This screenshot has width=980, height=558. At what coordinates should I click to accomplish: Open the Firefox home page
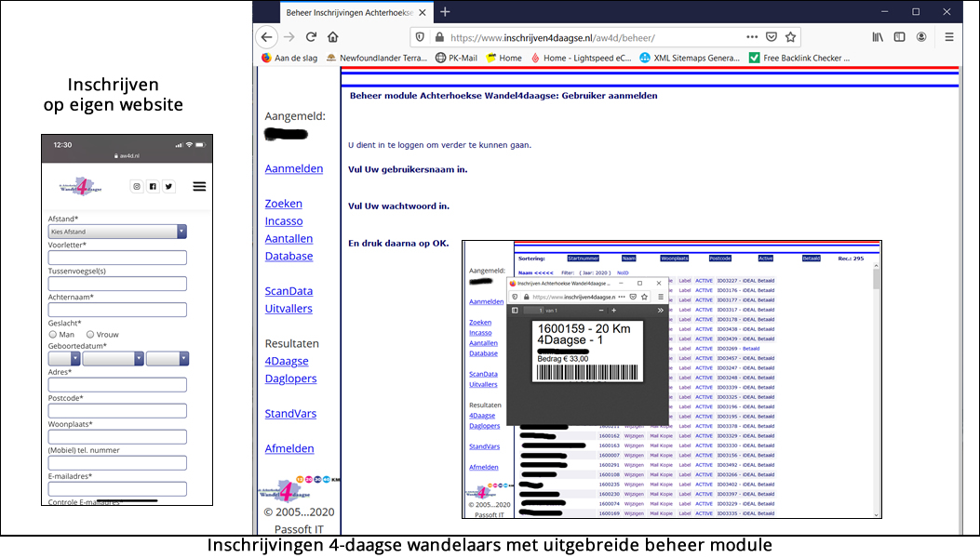click(x=333, y=37)
